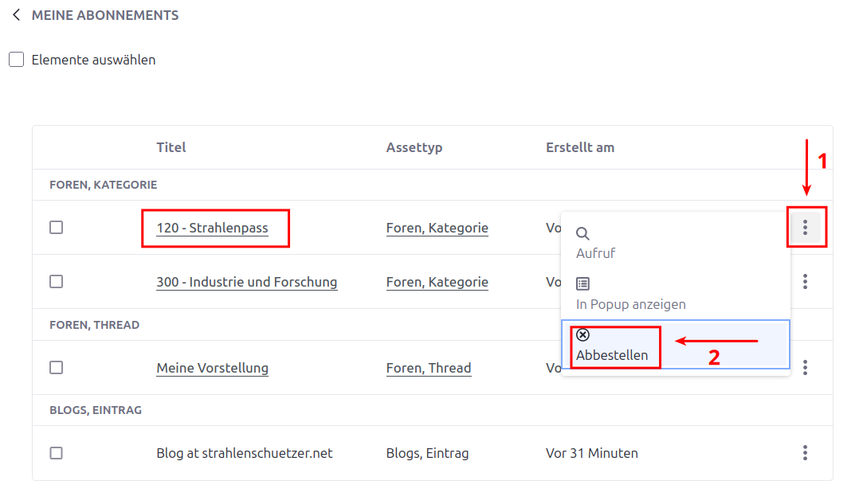The image size is (859, 504).
Task: Check the 300 - Industrie und Forschung row
Action: pyautogui.click(x=56, y=281)
